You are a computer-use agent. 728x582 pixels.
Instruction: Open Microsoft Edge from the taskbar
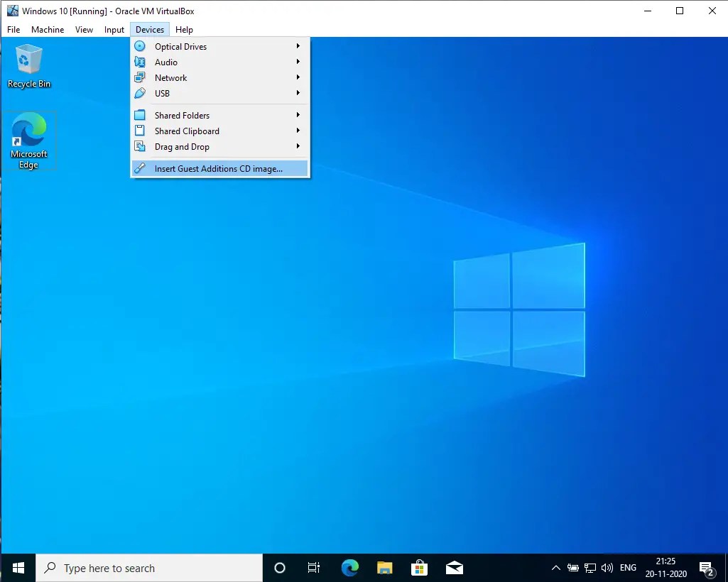click(x=349, y=568)
